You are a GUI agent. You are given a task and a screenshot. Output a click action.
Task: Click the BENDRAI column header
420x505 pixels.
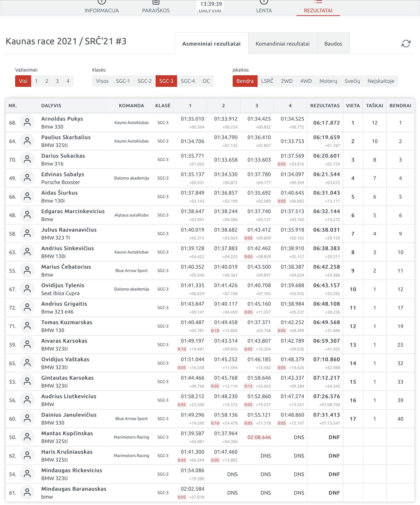[400, 106]
